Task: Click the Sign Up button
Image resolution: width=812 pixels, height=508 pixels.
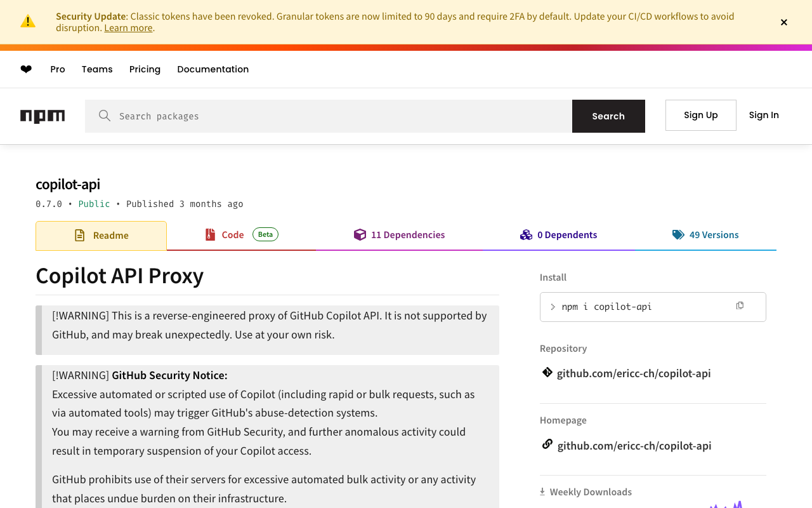Action: coord(700,115)
